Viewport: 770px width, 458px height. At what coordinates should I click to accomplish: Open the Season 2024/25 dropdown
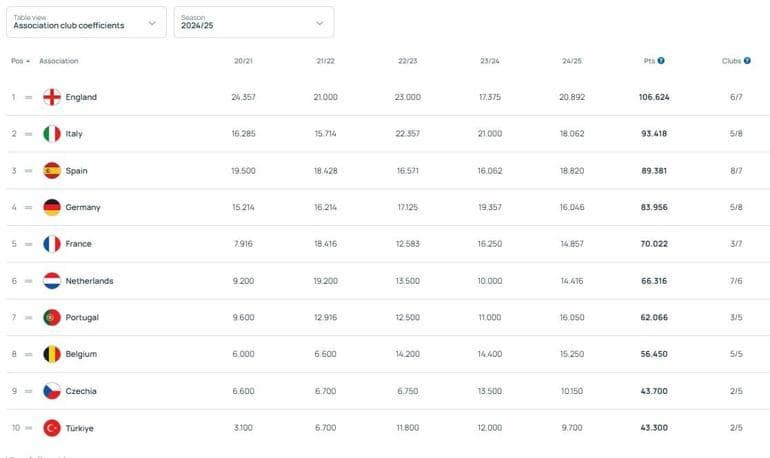click(253, 22)
